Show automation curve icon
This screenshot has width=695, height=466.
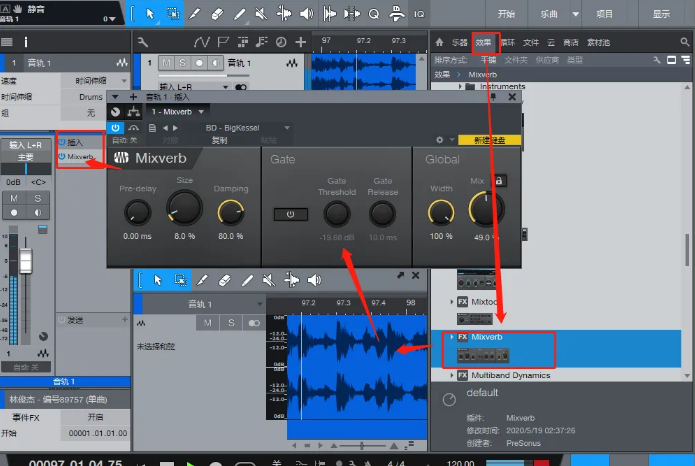point(202,42)
